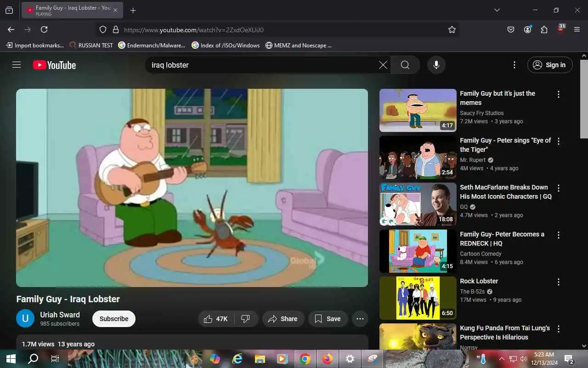Open tracking protection shield info
Viewport: 588px width, 368px height.
pos(103,29)
